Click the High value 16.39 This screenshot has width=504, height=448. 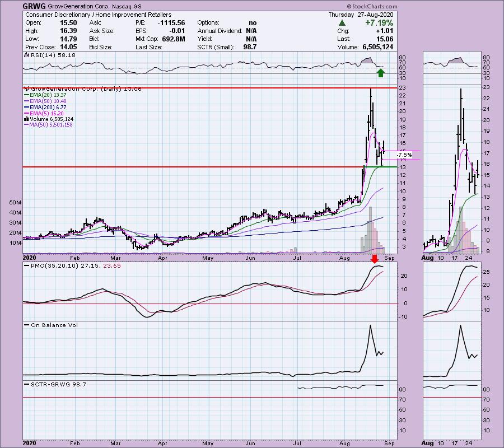pos(68,31)
